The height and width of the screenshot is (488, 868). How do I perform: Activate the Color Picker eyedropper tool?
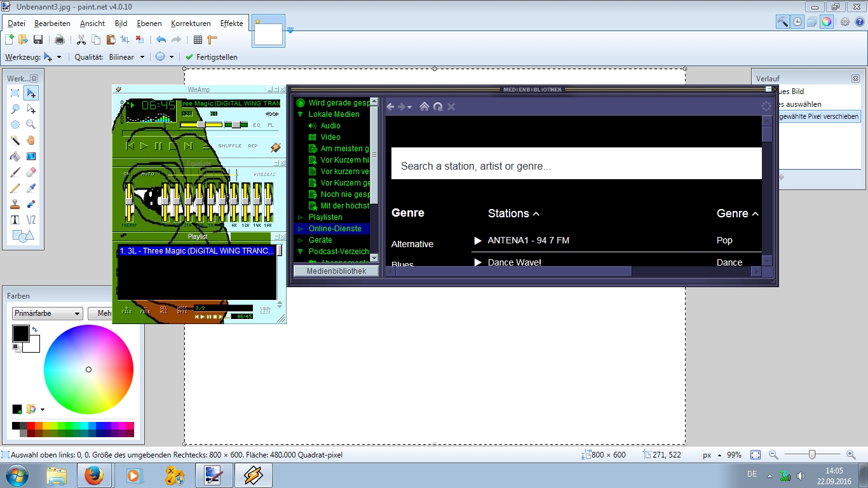tap(31, 188)
